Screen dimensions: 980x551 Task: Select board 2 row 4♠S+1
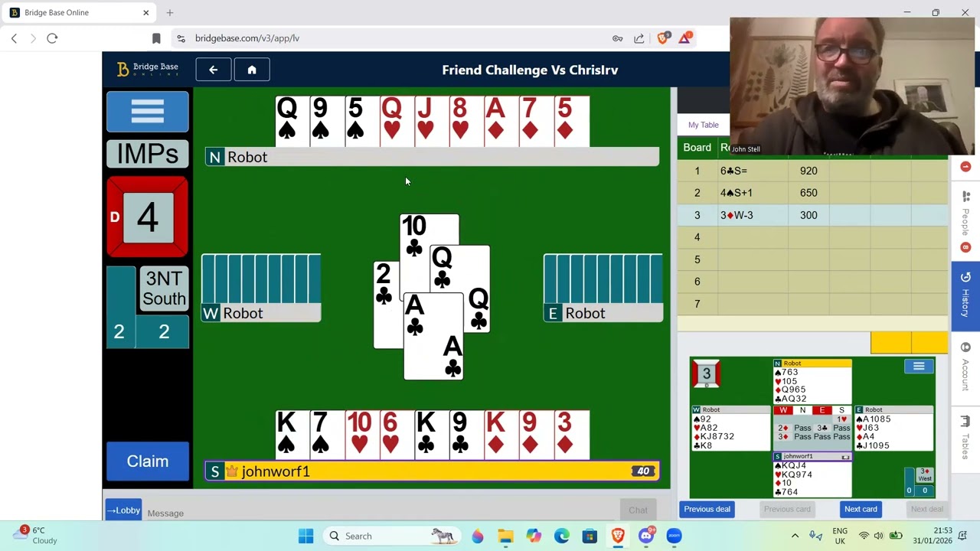point(812,193)
